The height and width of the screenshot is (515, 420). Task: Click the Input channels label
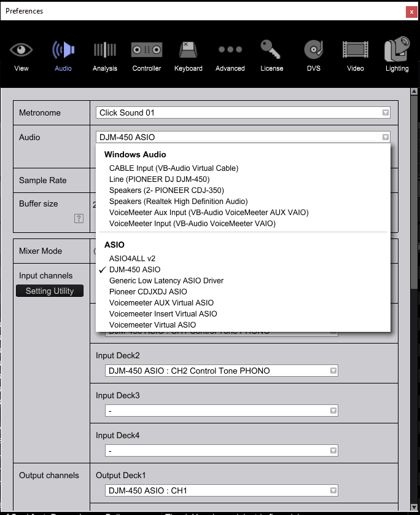coord(45,275)
